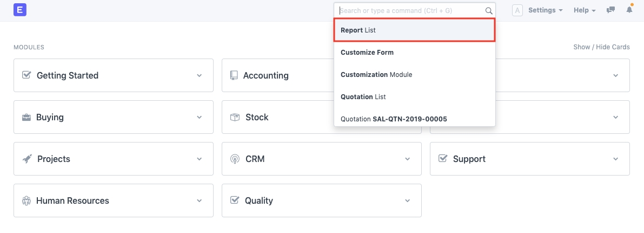Click the ERPNext home logo icon
Viewport: 644px width, 233px height.
21,10
